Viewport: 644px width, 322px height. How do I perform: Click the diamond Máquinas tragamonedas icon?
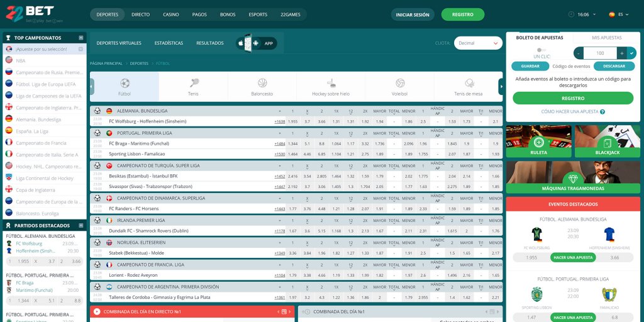[573, 179]
